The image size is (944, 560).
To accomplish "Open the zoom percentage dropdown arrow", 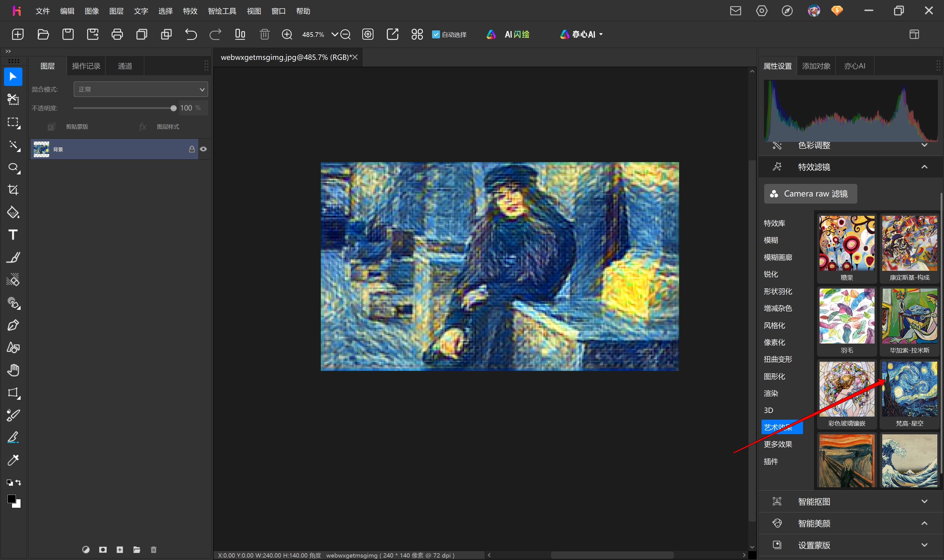I will (x=335, y=34).
